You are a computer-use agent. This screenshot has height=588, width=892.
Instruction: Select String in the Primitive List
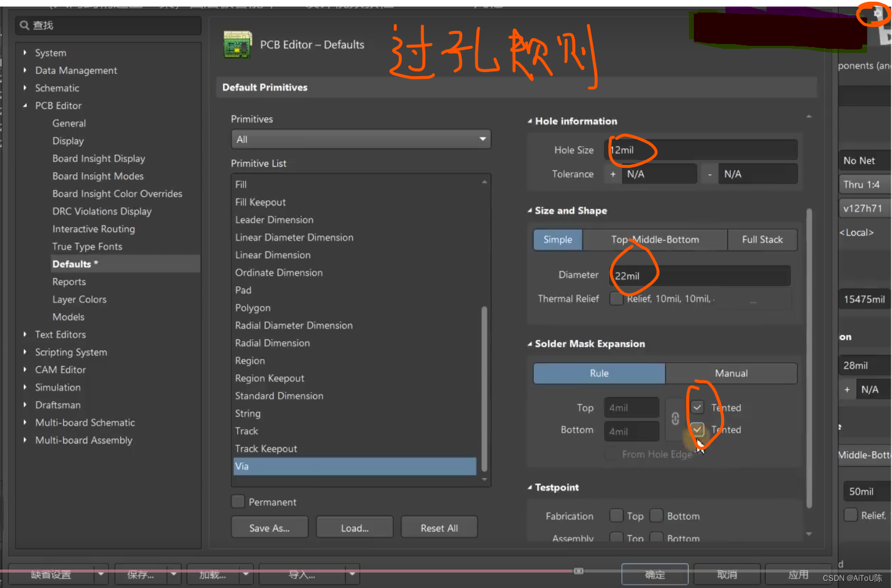(x=248, y=413)
